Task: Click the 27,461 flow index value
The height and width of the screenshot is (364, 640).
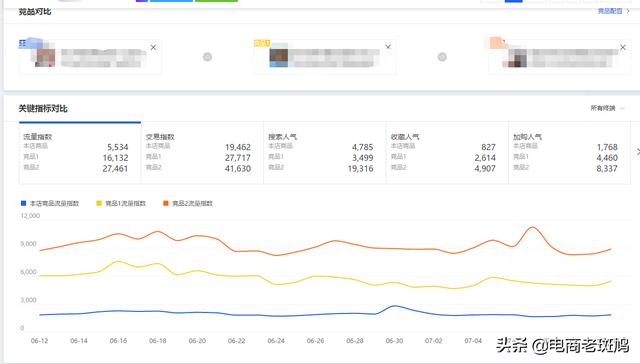Action: (115, 169)
